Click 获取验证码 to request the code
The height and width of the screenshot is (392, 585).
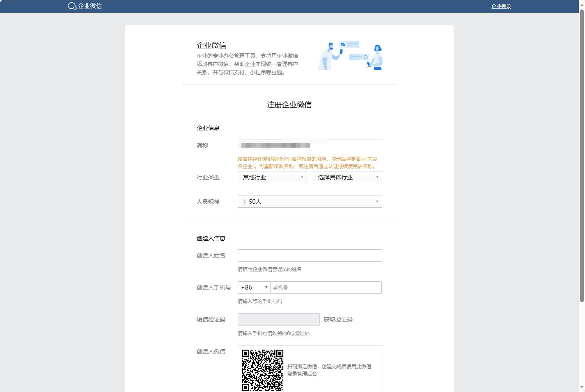pyautogui.click(x=338, y=319)
